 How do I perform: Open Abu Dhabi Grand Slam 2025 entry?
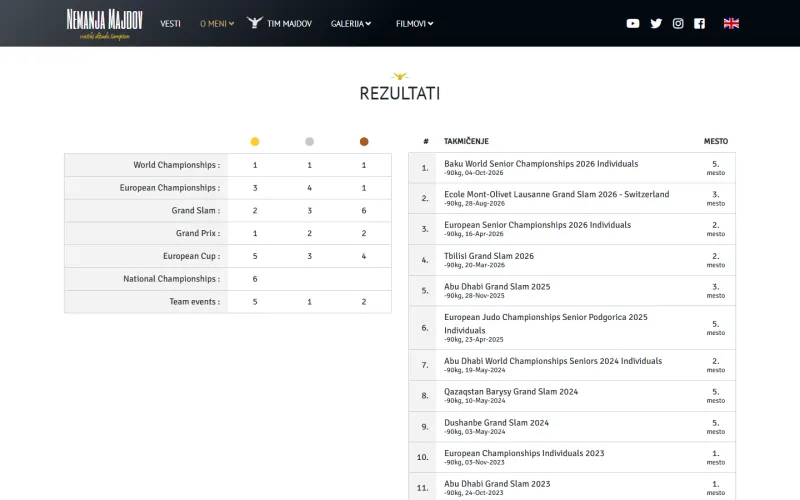[x=497, y=287]
